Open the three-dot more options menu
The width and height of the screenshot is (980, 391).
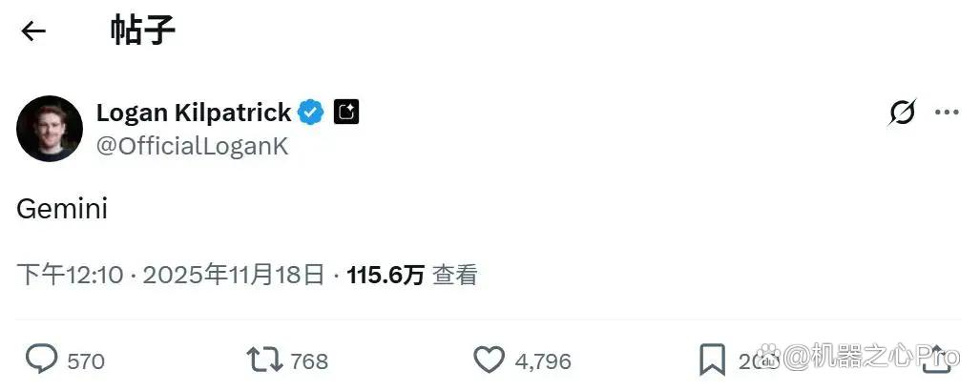[947, 113]
